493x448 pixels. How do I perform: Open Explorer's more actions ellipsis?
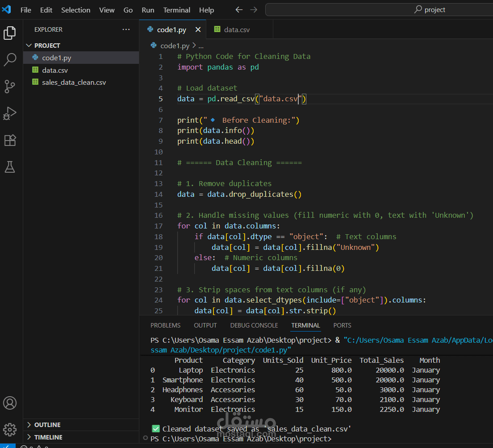click(x=126, y=29)
